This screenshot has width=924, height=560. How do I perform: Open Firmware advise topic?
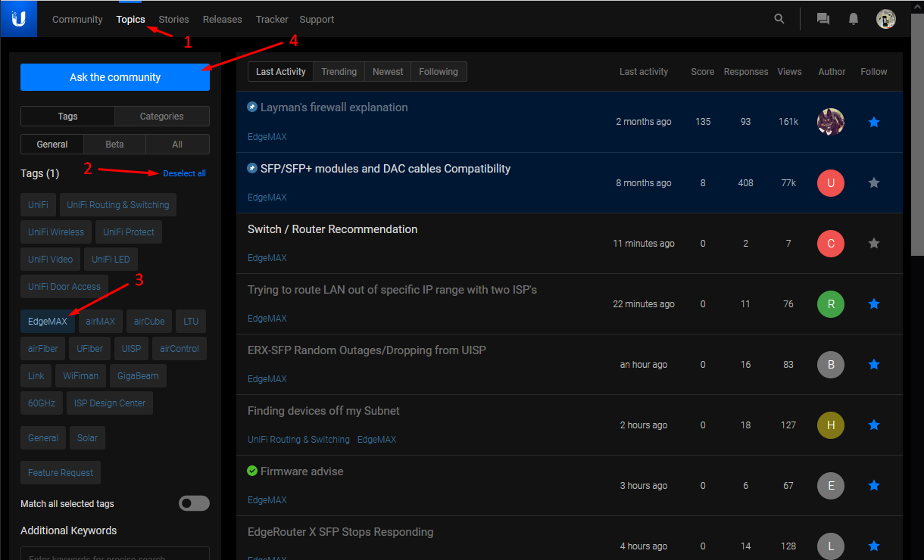tap(301, 471)
